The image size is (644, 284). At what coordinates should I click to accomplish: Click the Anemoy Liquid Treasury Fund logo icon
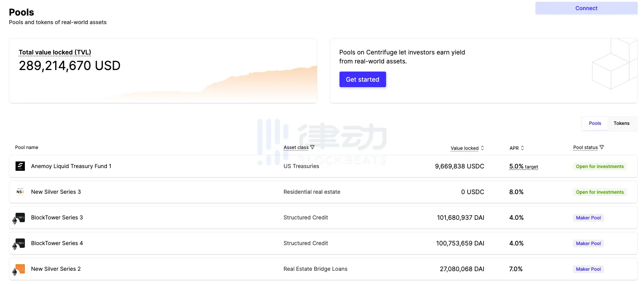point(20,166)
